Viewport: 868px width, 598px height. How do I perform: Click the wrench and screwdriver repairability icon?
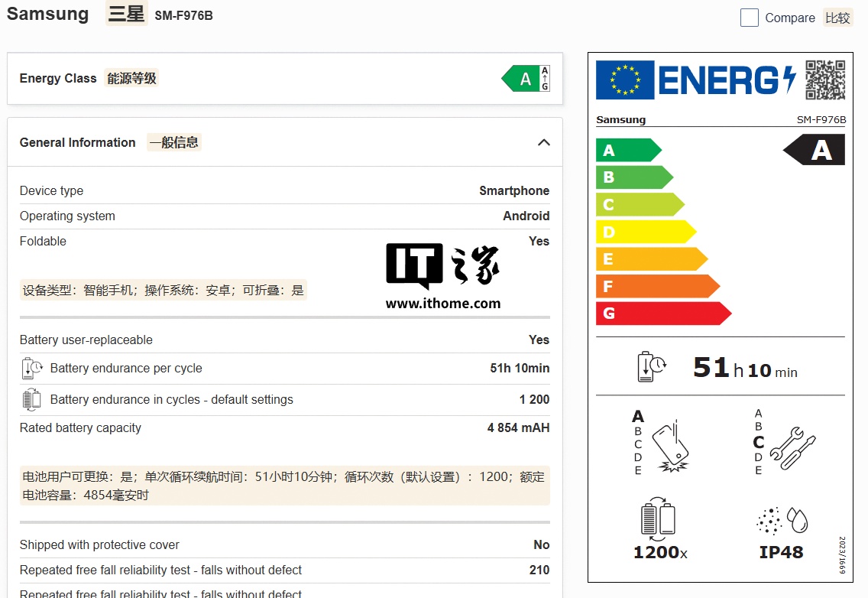point(792,448)
